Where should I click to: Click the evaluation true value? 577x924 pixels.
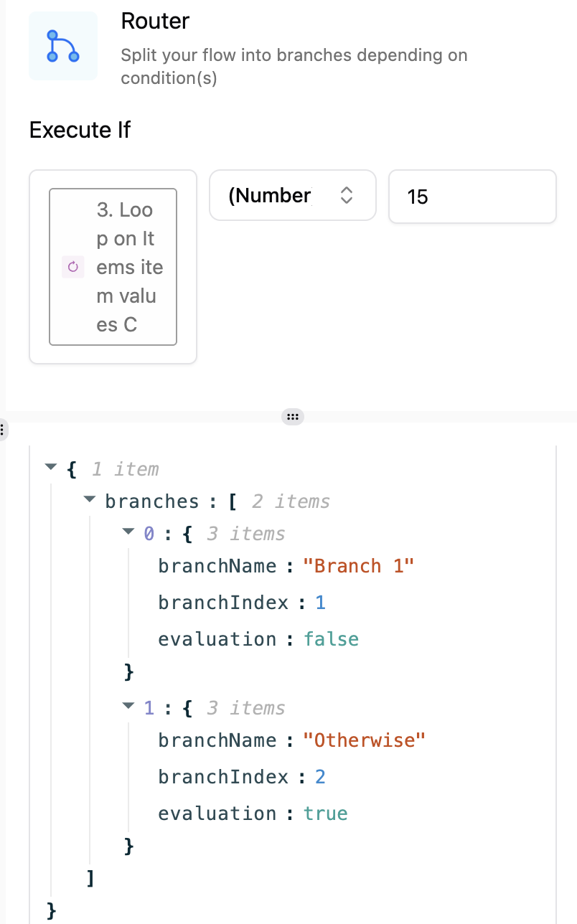point(326,814)
